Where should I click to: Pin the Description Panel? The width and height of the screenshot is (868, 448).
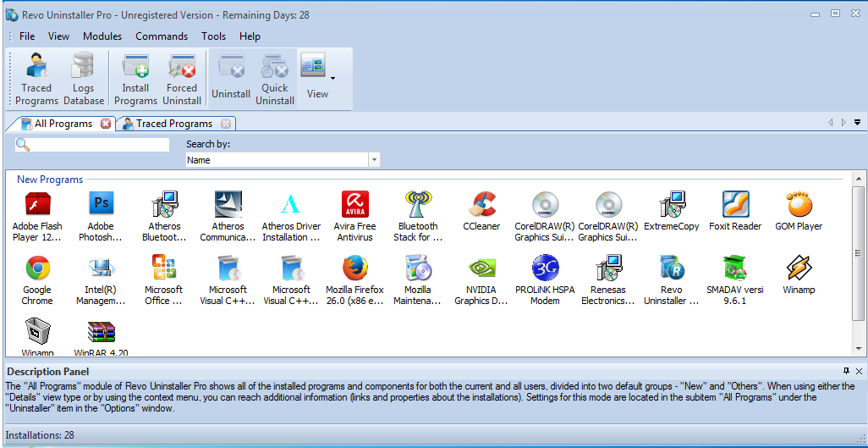click(x=846, y=371)
